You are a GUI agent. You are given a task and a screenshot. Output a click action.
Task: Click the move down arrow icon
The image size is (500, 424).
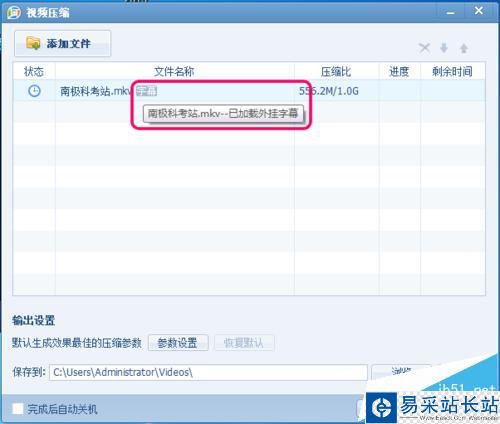coord(444,48)
